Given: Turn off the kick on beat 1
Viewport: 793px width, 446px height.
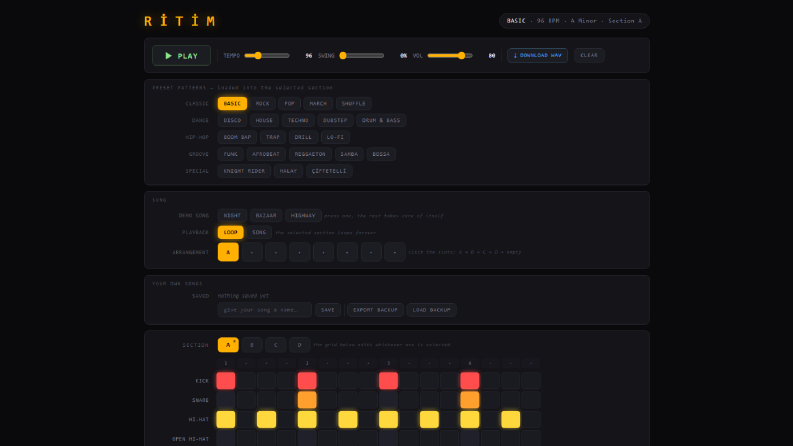Looking at the screenshot, I should (226, 381).
